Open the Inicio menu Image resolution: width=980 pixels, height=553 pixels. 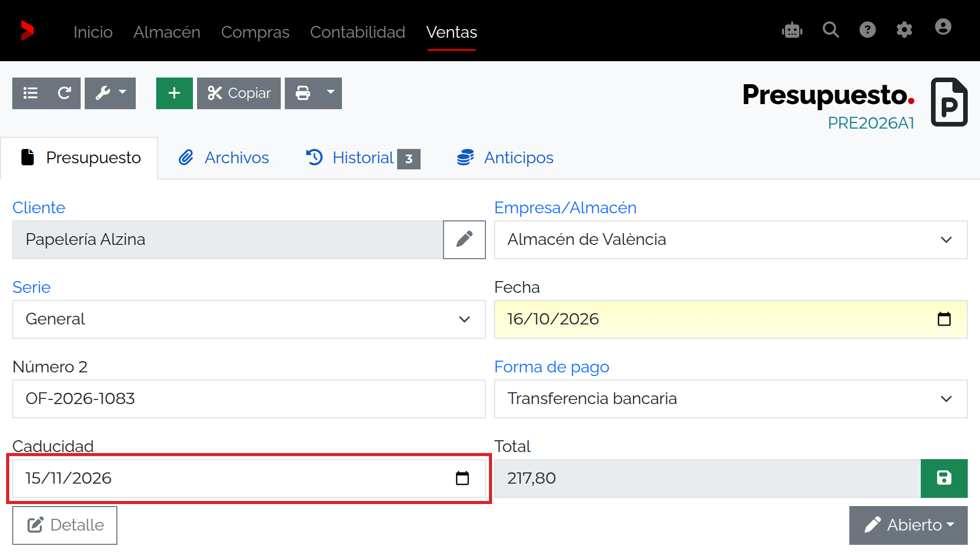pos(93,32)
